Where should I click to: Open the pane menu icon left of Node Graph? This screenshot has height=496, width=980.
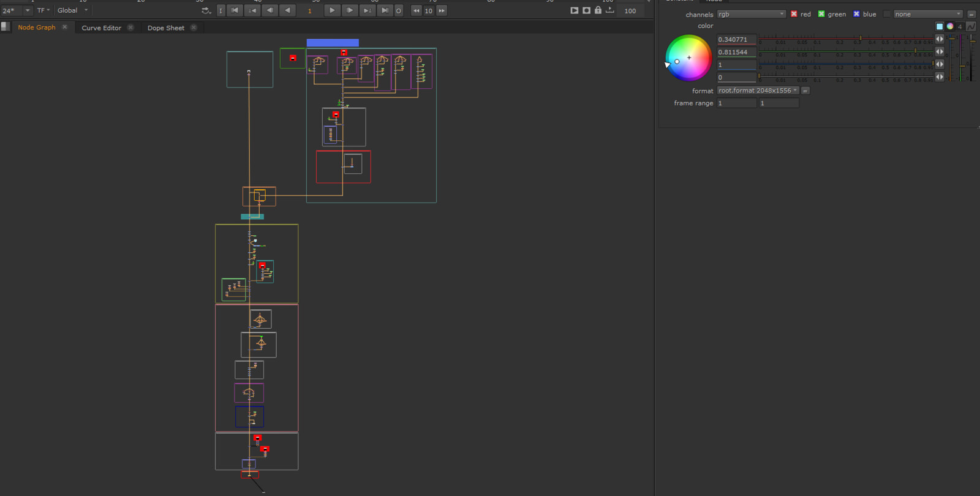(6, 27)
